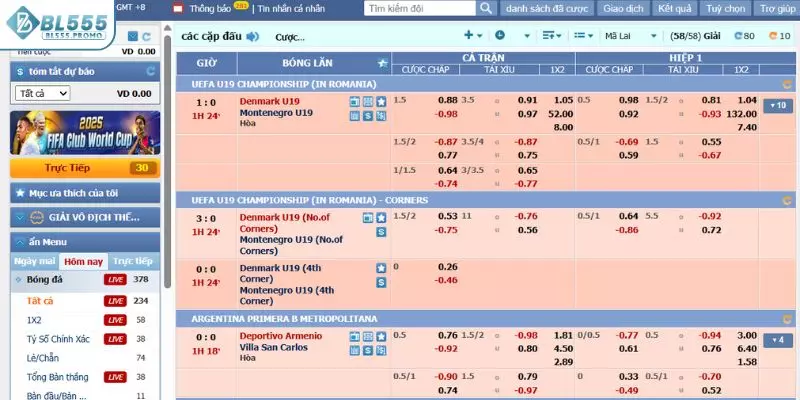Click the star icon in the BÓNG LĂN header
Image resolution: width=800 pixels, height=400 pixels.
pyautogui.click(x=382, y=63)
